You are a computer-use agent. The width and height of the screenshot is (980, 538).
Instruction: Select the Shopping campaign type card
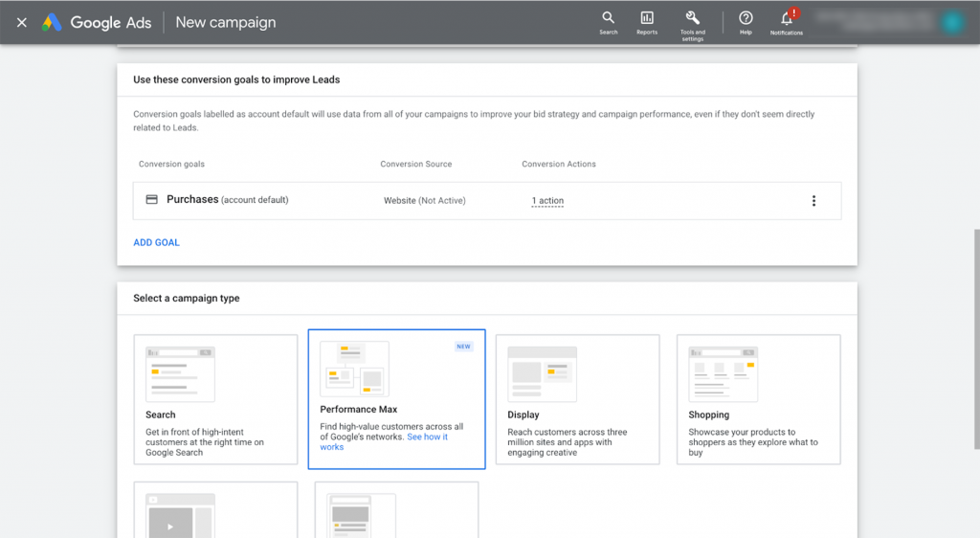click(x=758, y=399)
